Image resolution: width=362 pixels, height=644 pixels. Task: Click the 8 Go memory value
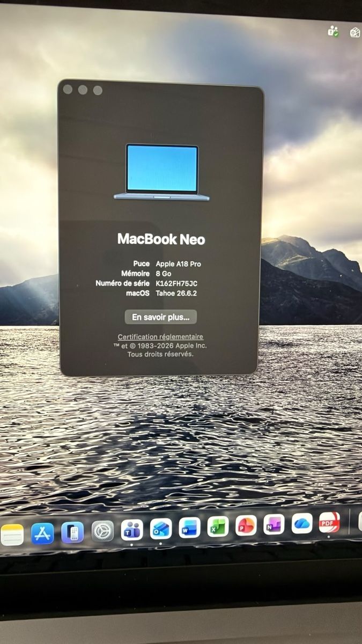click(164, 273)
